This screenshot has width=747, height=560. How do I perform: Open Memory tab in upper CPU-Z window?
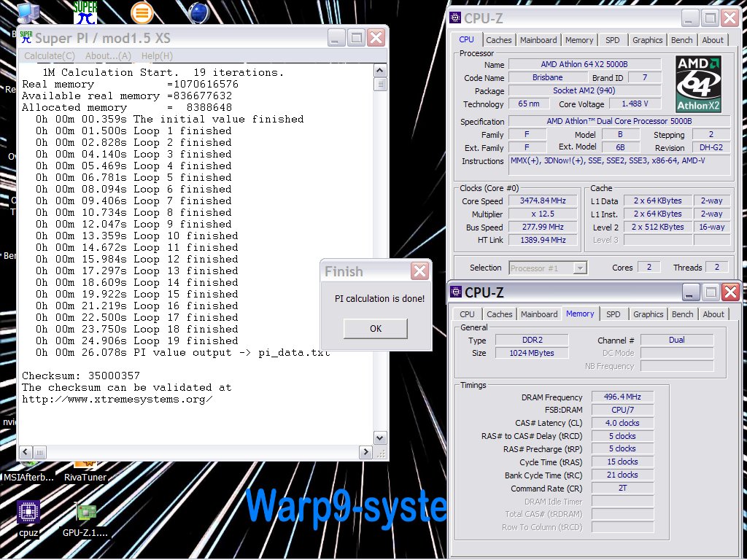(x=579, y=40)
